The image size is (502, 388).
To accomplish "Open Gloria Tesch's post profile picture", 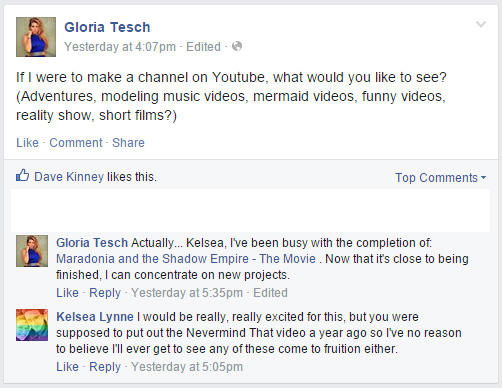I will click(36, 37).
